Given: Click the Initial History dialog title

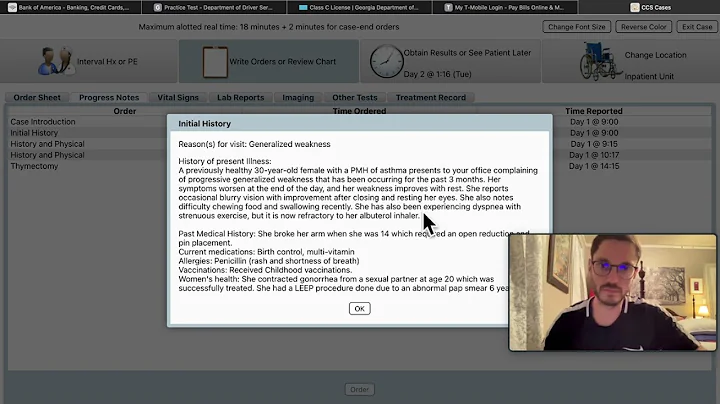Looking at the screenshot, I should [x=204, y=123].
